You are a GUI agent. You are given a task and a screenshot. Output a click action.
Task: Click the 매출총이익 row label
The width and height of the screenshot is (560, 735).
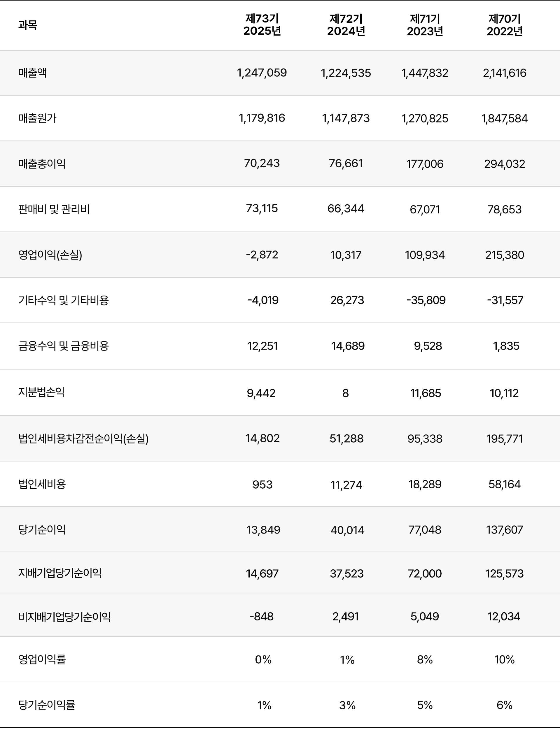click(x=42, y=164)
